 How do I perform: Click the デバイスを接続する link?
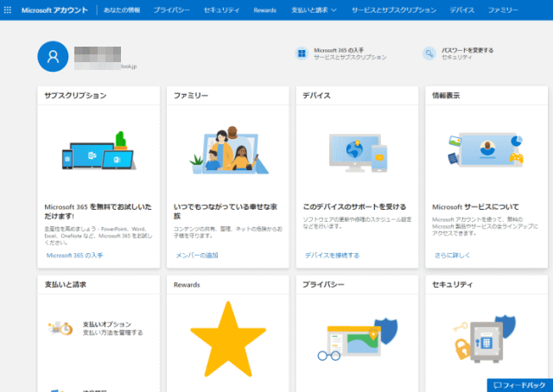click(332, 256)
